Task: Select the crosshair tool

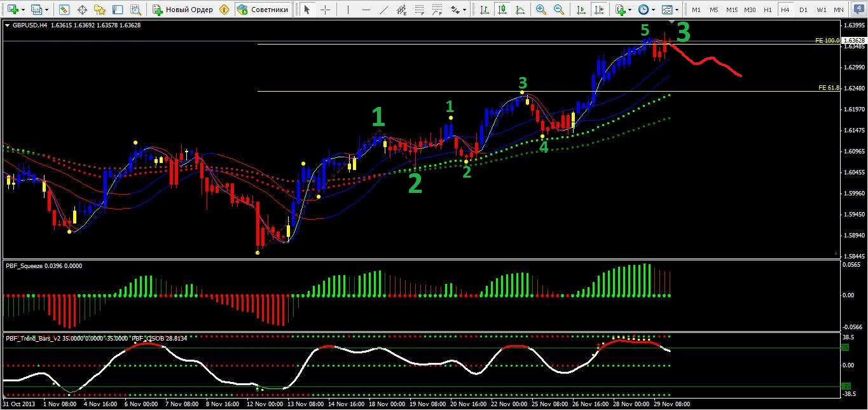Action: point(325,10)
